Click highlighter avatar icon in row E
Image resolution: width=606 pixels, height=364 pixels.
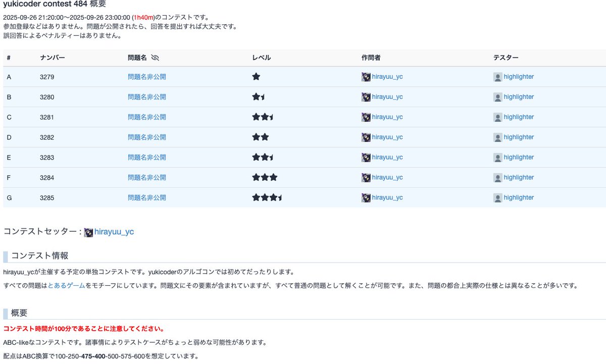[498, 158]
